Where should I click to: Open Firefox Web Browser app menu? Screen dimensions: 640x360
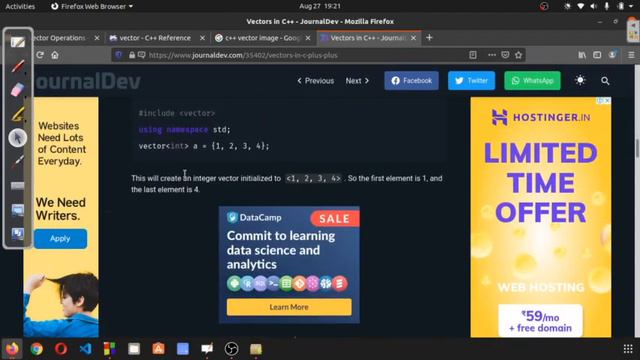(x=92, y=6)
